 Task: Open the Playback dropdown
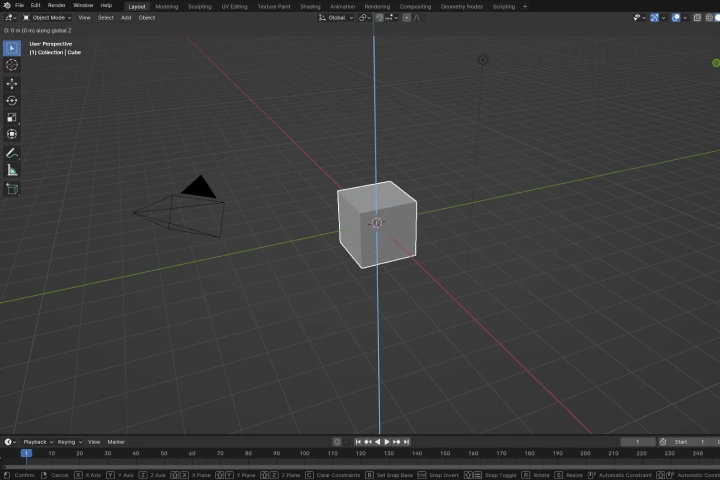38,442
